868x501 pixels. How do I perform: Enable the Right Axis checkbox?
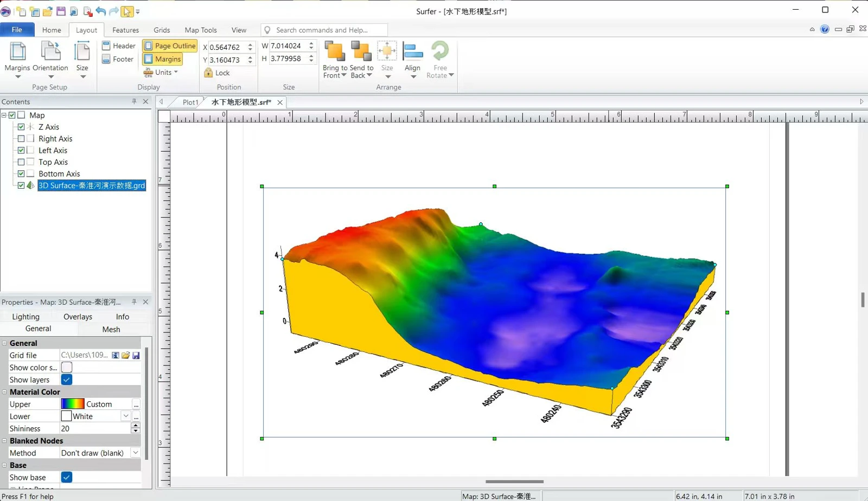tap(21, 139)
